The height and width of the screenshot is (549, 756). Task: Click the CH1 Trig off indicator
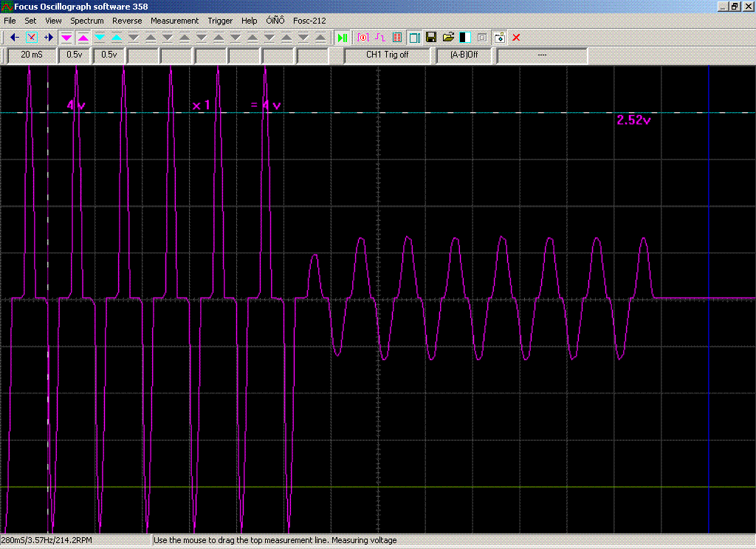point(387,55)
